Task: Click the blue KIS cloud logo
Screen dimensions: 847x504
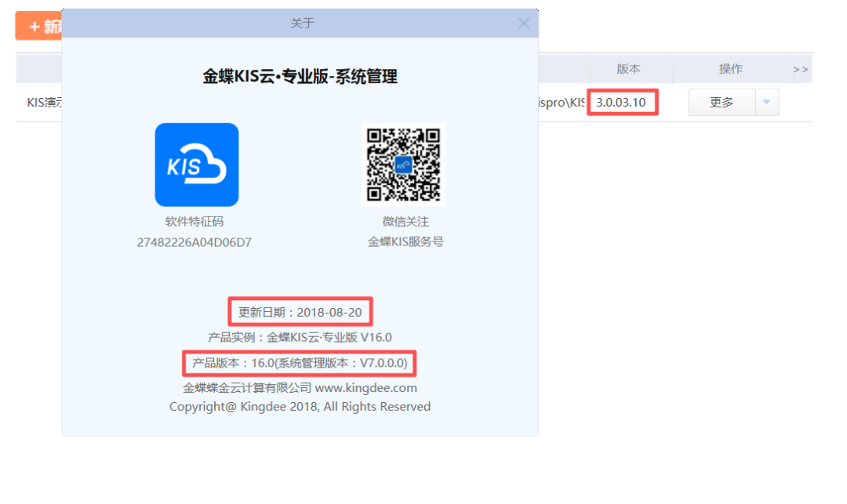Action: pyautogui.click(x=196, y=165)
